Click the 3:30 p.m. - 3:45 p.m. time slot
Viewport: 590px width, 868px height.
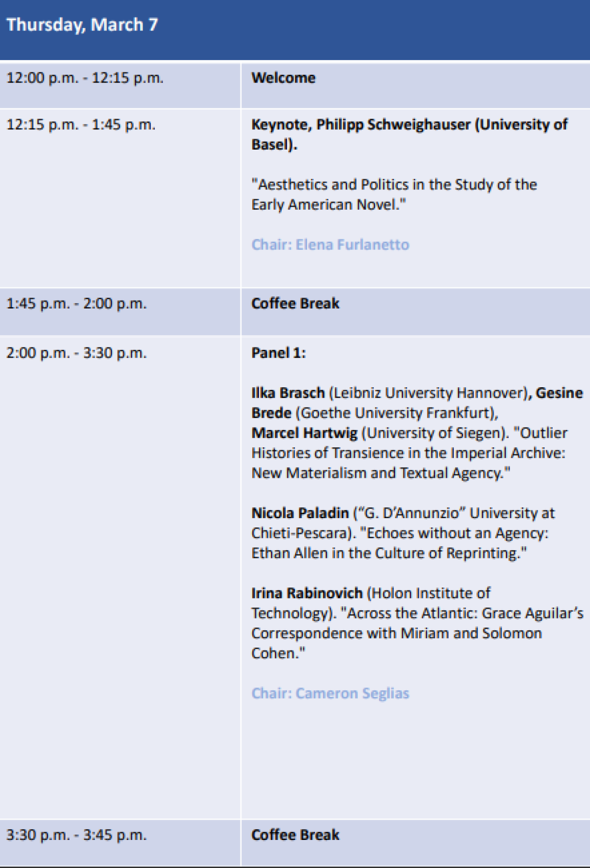(76, 835)
